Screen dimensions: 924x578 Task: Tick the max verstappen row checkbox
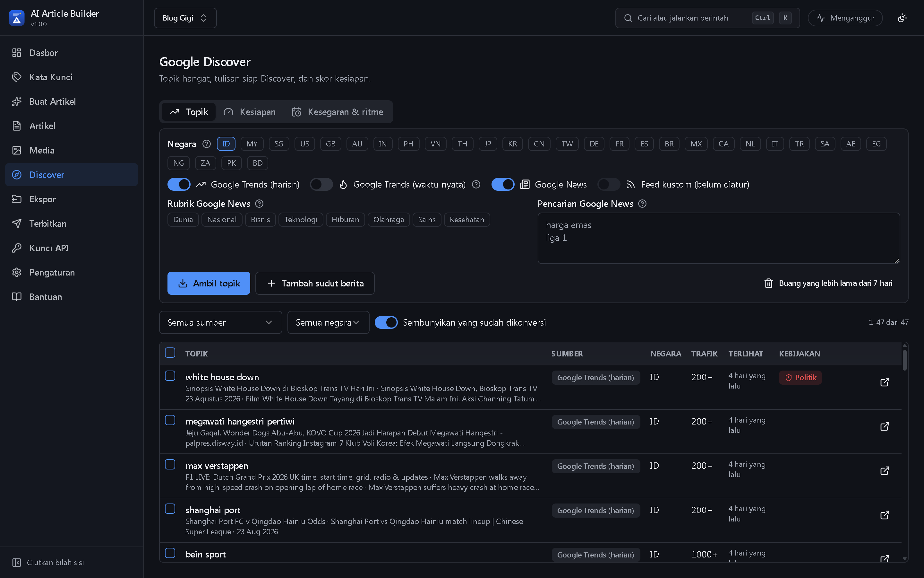[170, 464]
